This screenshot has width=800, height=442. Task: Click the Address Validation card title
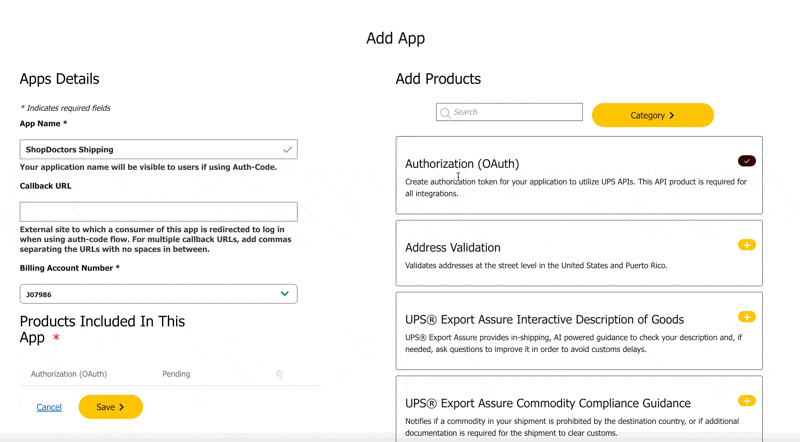click(453, 248)
